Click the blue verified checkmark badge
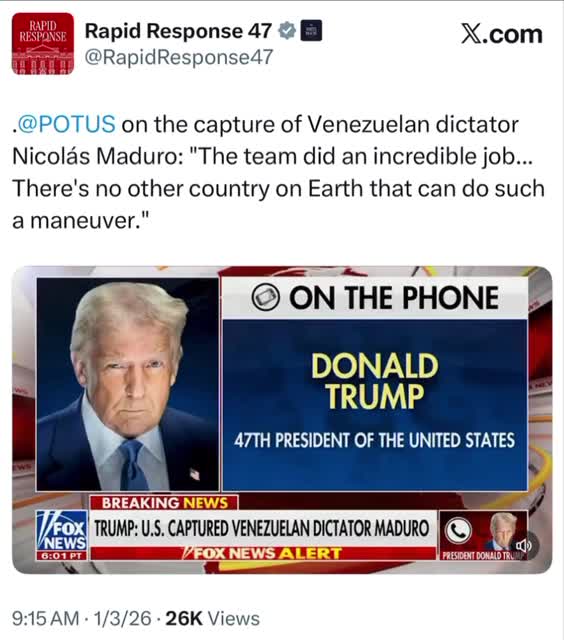This screenshot has width=564, height=640. 287,31
